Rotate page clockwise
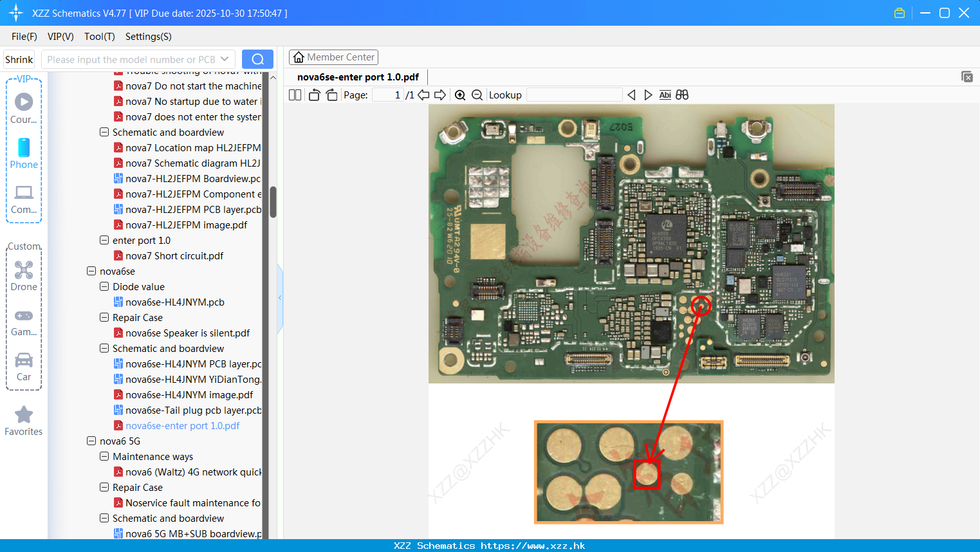The width and height of the screenshot is (980, 552). click(331, 95)
